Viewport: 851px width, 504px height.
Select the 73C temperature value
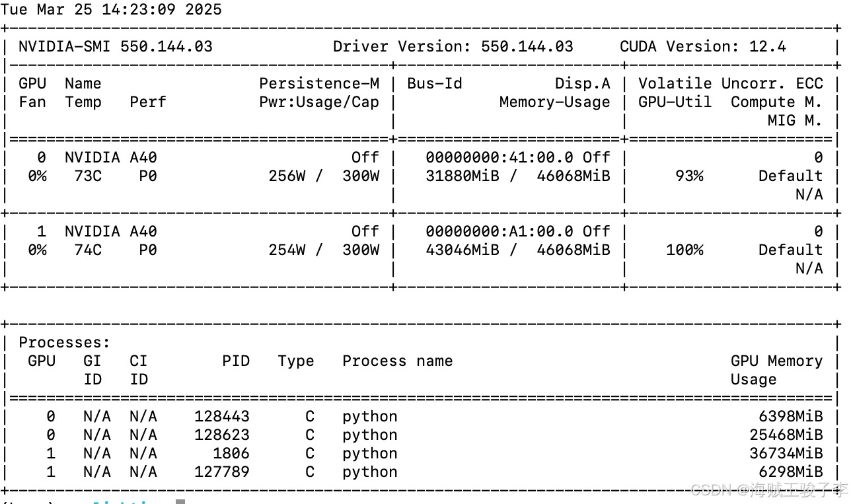(88, 176)
